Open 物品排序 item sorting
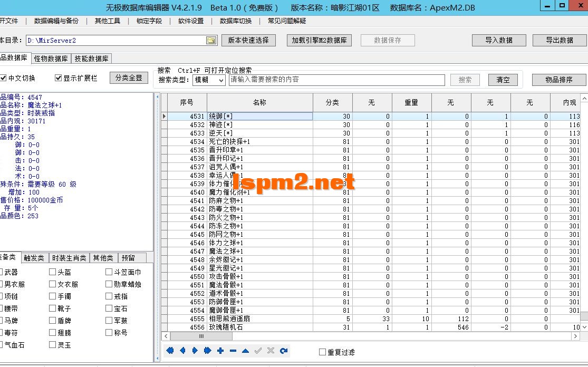This screenshot has height=367, width=588. pyautogui.click(x=558, y=80)
